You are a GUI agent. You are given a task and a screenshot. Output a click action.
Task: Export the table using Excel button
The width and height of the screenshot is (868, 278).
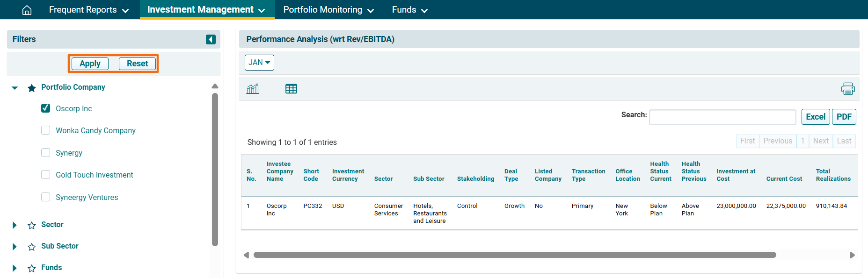[x=816, y=117]
